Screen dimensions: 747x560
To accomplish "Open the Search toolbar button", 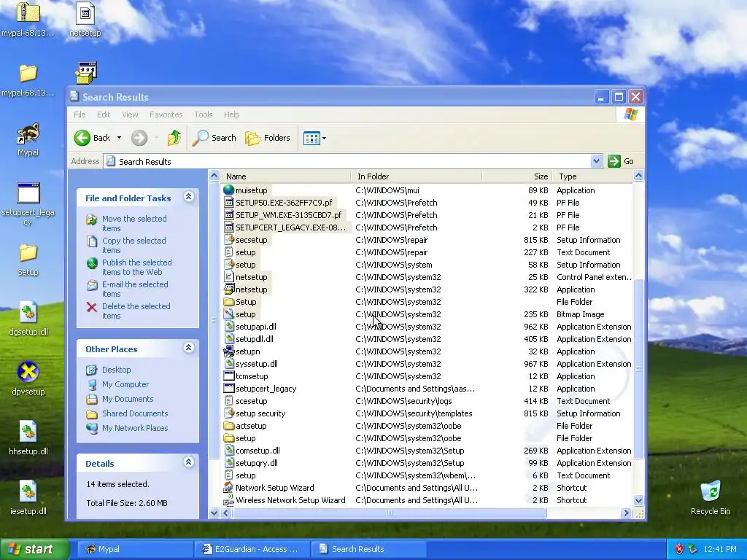I will tap(214, 138).
